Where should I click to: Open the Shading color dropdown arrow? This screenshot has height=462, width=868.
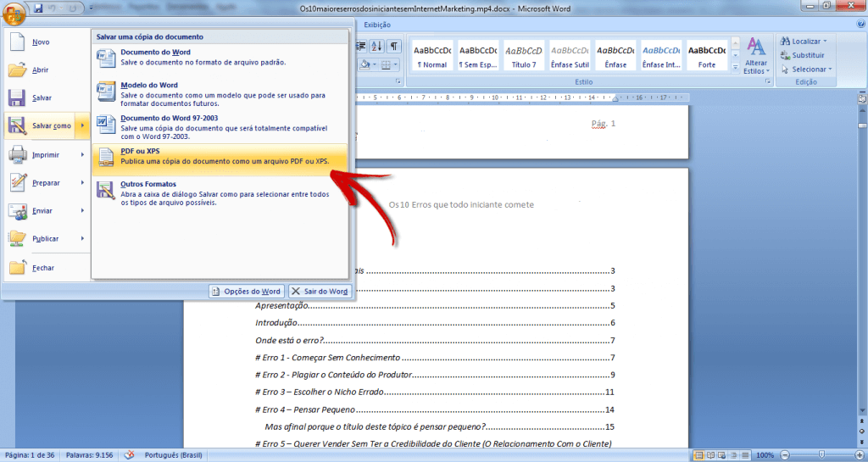click(x=374, y=64)
